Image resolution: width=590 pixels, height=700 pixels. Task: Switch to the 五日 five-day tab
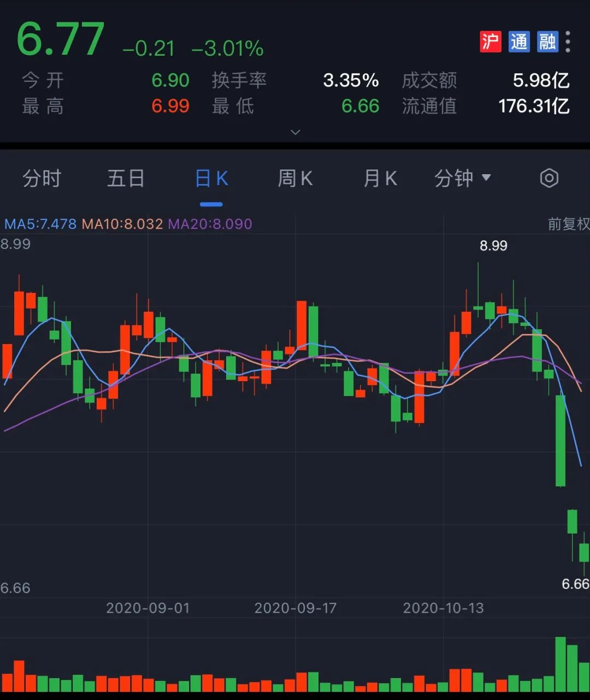tap(126, 179)
